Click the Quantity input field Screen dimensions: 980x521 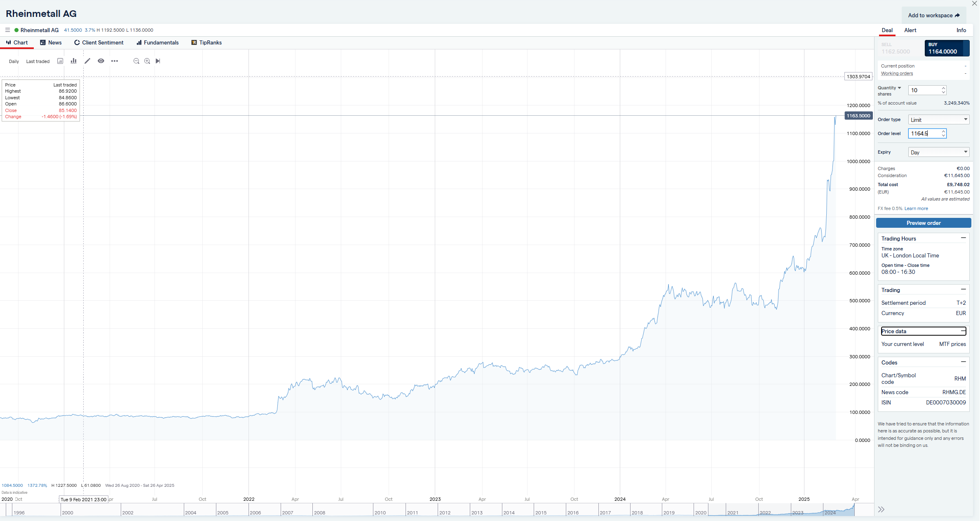point(924,90)
